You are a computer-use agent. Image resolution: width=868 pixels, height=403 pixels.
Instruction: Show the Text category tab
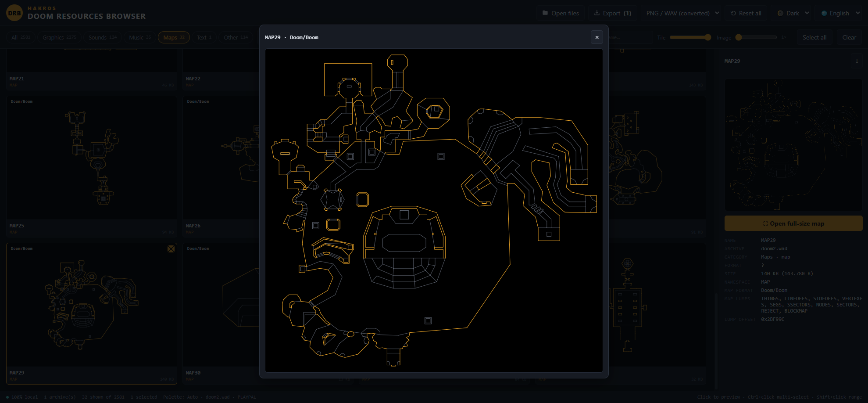[204, 37]
